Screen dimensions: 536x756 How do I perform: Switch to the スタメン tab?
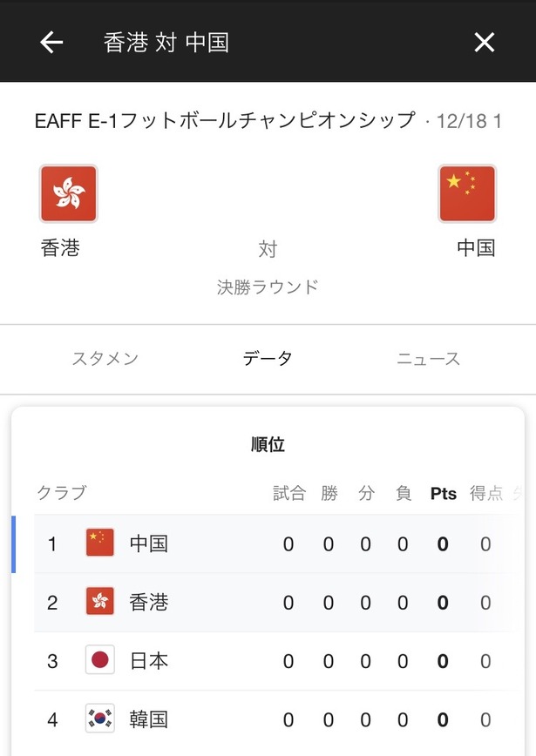coord(105,359)
